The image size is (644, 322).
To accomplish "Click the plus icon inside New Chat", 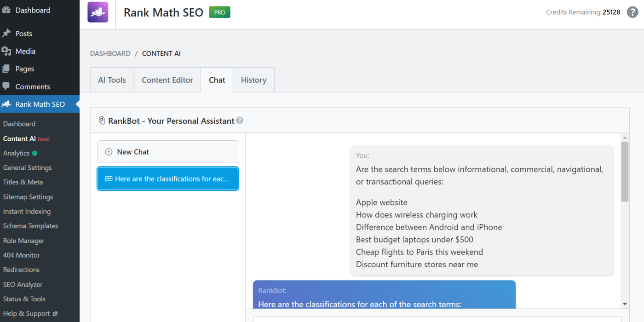I will [109, 152].
